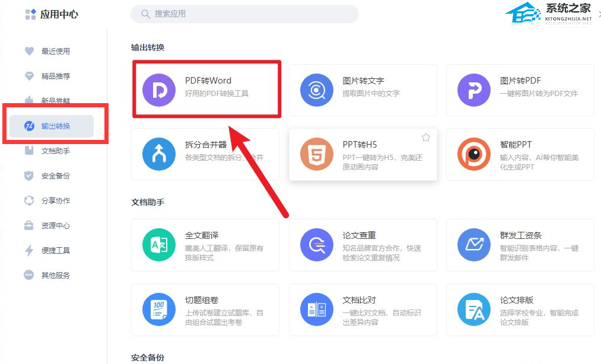Click the 论文查重 app title

coord(359,235)
